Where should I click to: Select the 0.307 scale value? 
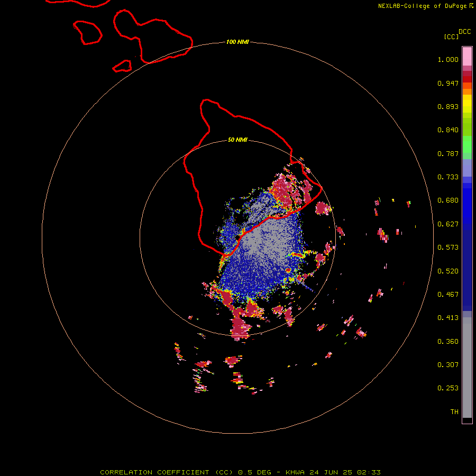click(x=448, y=365)
